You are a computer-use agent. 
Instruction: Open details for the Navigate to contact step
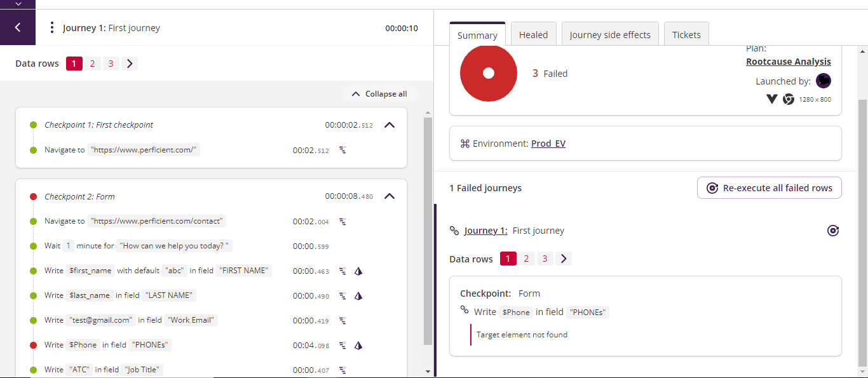click(342, 222)
